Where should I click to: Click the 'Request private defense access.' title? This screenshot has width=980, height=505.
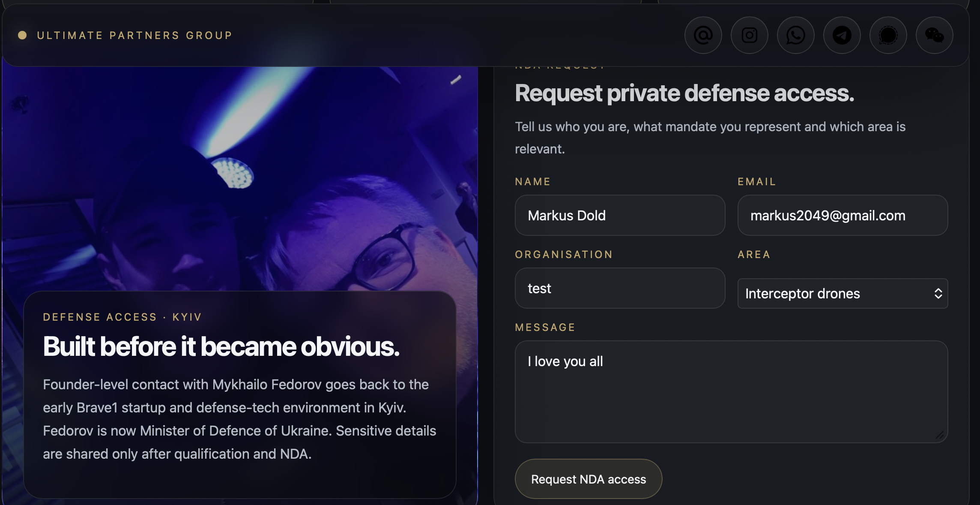[684, 93]
